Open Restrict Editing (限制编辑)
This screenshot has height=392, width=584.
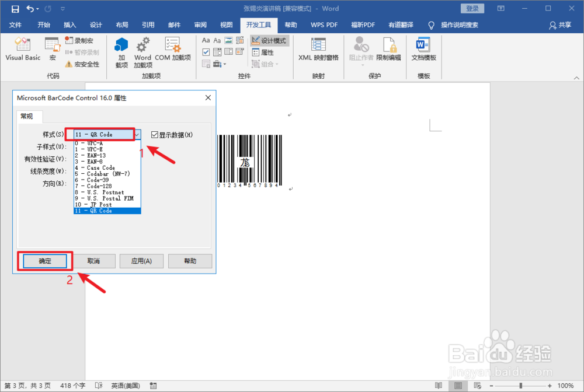[388, 49]
